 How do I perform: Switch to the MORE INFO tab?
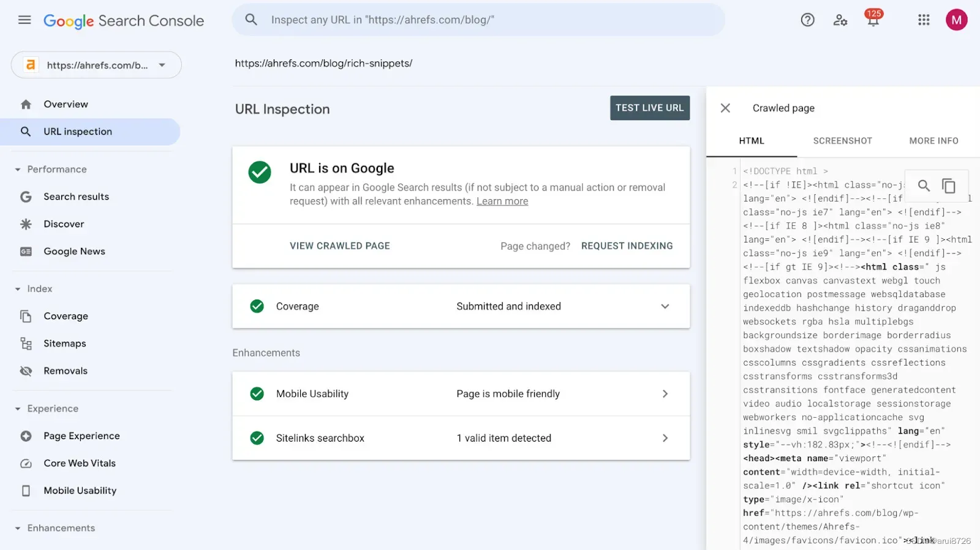933,141
